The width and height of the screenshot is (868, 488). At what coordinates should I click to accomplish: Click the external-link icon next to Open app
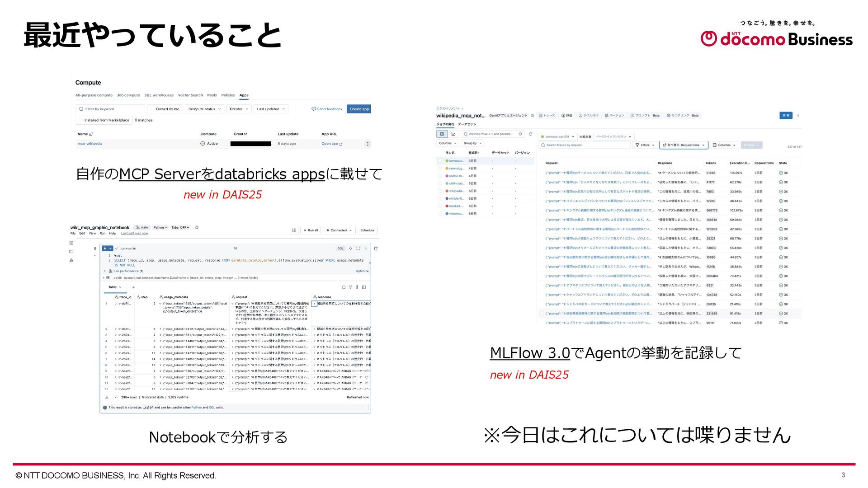(x=341, y=144)
